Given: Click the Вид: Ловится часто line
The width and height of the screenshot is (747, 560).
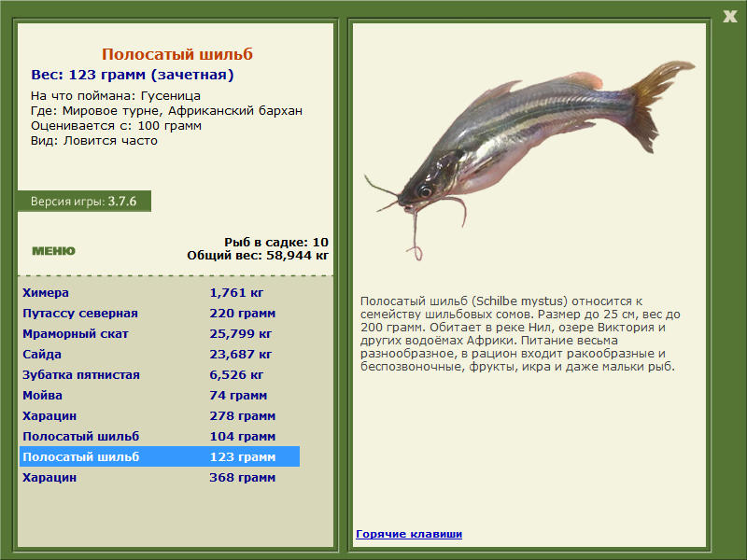Looking at the screenshot, I should (x=94, y=141).
